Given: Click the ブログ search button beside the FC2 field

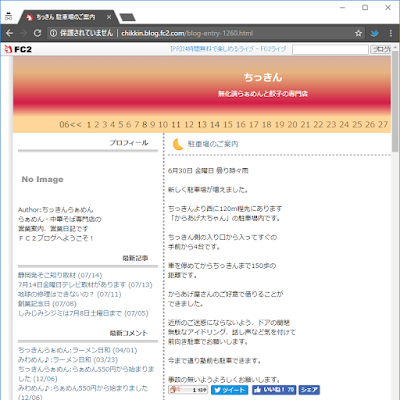Looking at the screenshot, I should pos(381,49).
